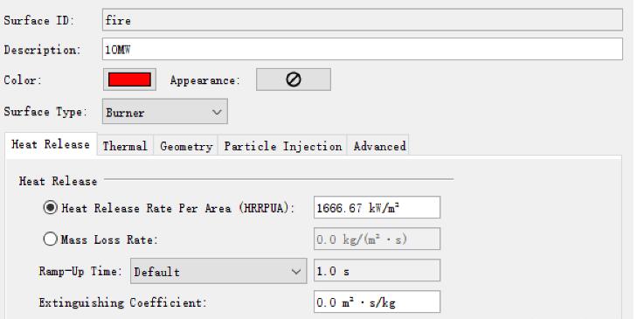Screen dimensions: 644x319
Task: Switch to the Thermal tab
Action: (125, 146)
